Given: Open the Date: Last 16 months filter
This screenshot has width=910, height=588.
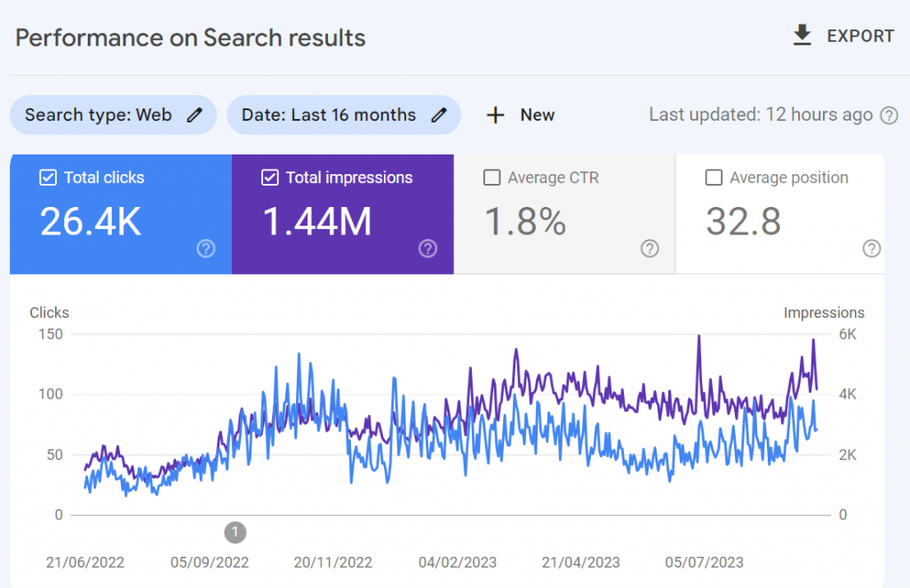Looking at the screenshot, I should pos(344,115).
